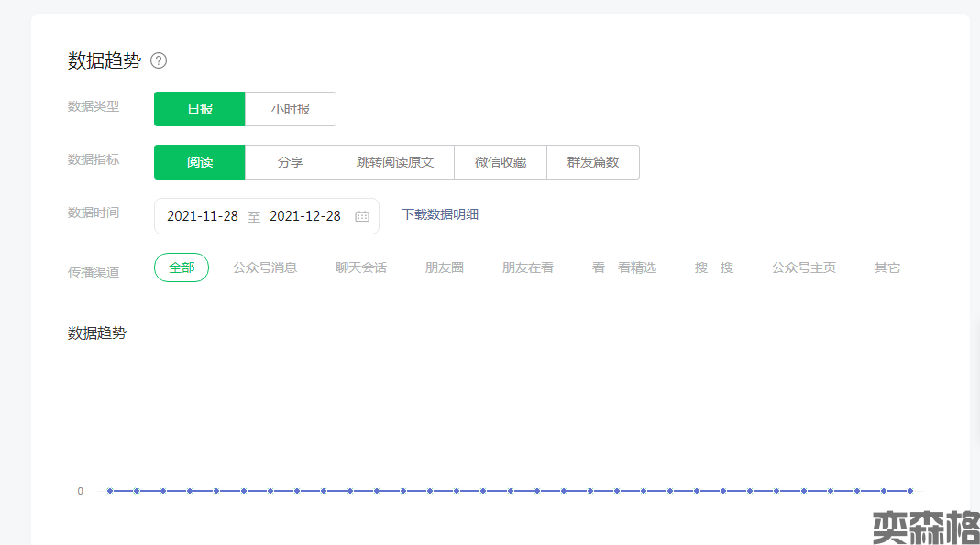The image size is (980, 545).
Task: Show the 群发篇数 metric
Action: pos(592,162)
